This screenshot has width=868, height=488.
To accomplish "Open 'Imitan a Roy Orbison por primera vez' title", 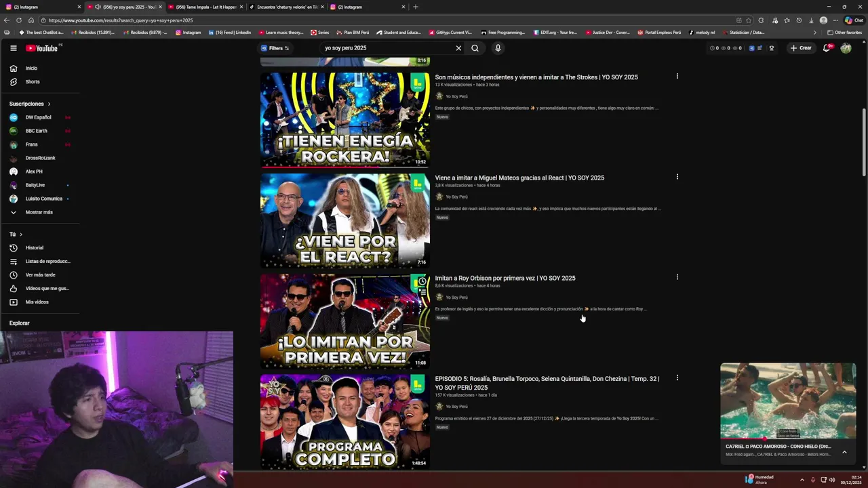I will pyautogui.click(x=505, y=279).
